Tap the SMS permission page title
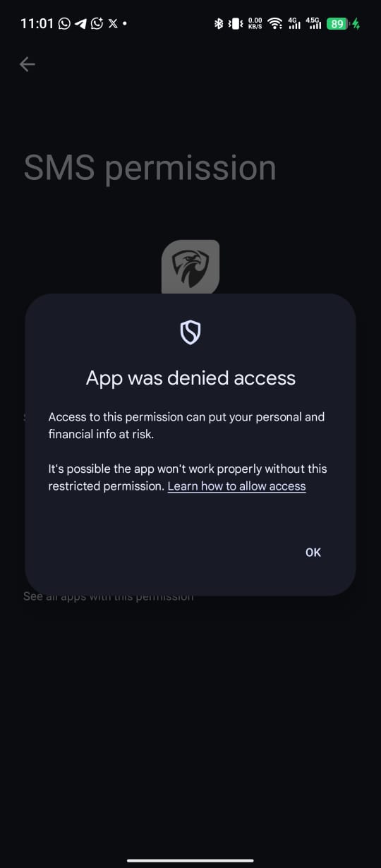 150,169
